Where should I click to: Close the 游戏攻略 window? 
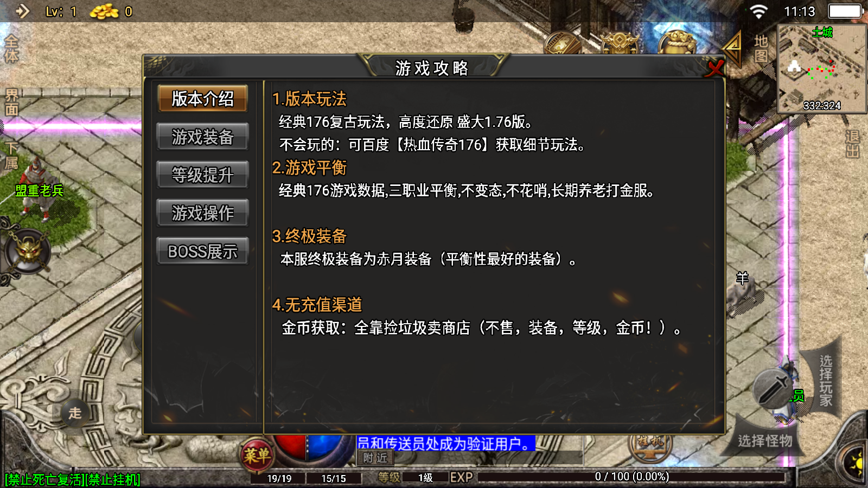715,68
